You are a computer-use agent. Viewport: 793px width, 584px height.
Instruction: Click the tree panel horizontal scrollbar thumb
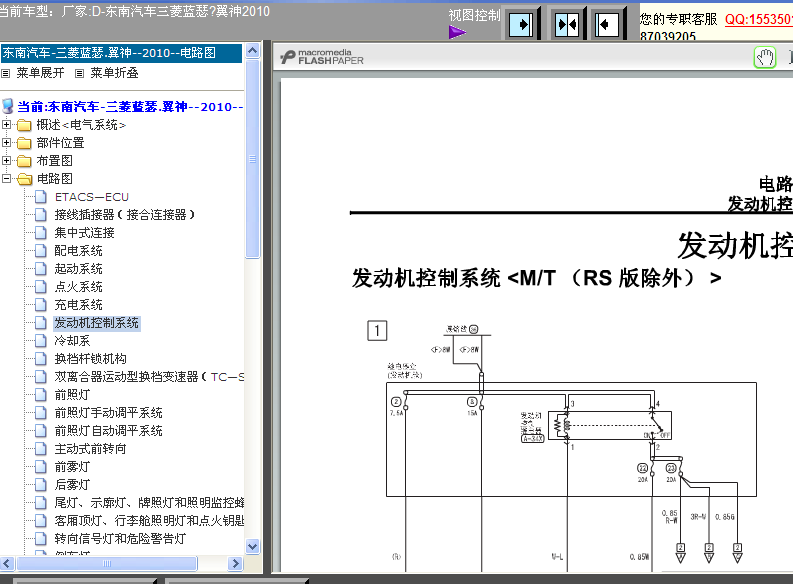107,563
